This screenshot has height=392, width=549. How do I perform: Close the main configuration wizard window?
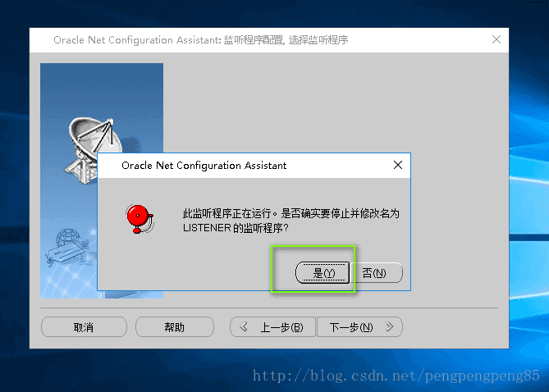pos(496,39)
